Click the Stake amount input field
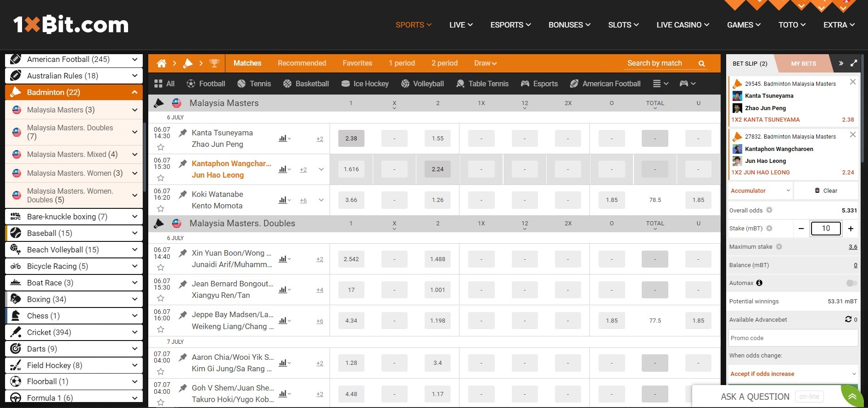The width and height of the screenshot is (868, 408). click(826, 229)
